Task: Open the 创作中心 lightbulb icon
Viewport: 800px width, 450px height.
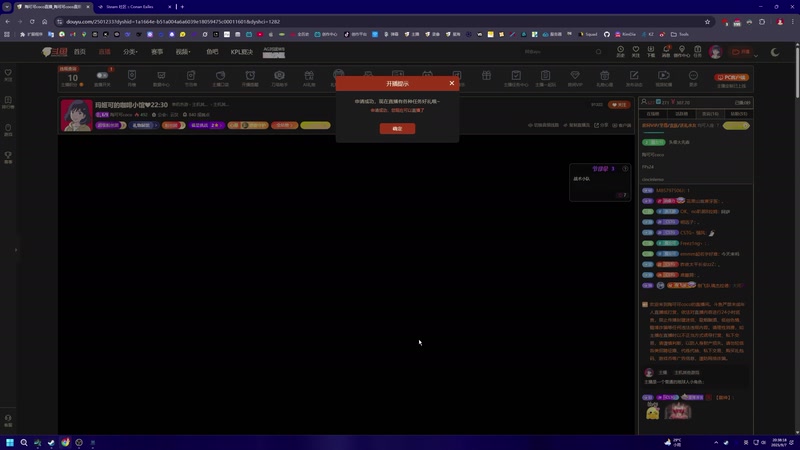Action: click(682, 51)
